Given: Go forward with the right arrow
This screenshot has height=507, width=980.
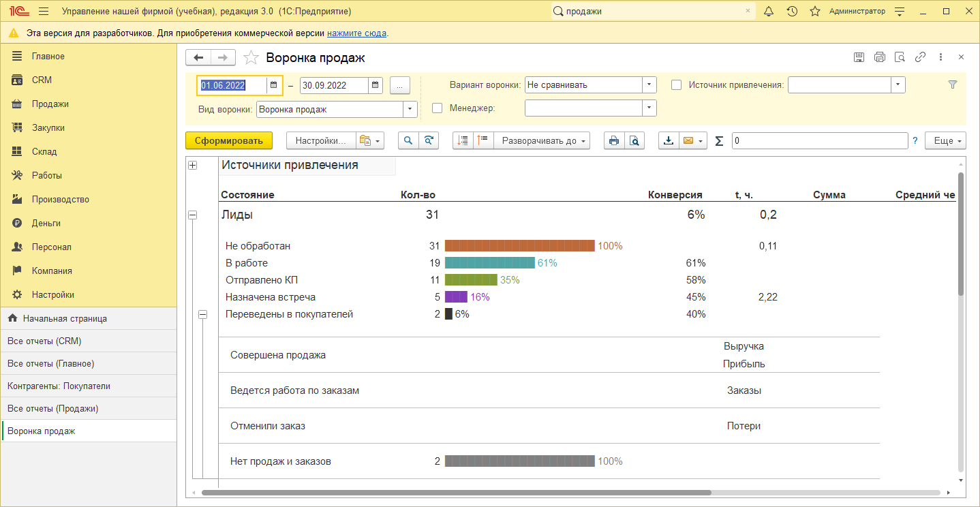Looking at the screenshot, I should pos(223,57).
